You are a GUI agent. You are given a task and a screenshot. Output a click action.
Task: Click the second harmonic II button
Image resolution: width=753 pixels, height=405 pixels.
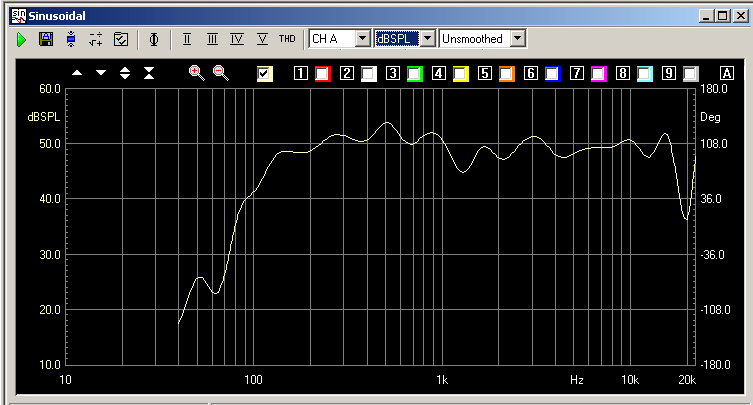[187, 39]
